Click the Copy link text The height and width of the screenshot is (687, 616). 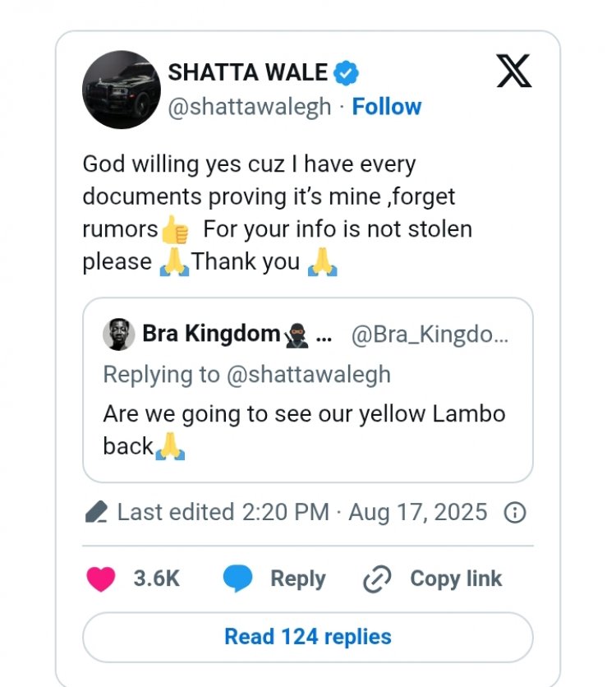point(456,579)
